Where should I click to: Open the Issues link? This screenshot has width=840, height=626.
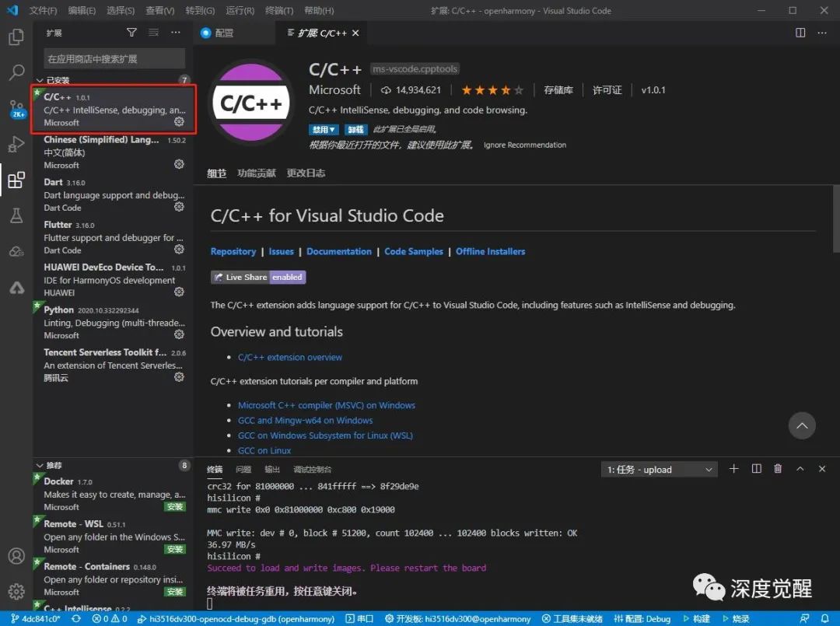(x=282, y=251)
